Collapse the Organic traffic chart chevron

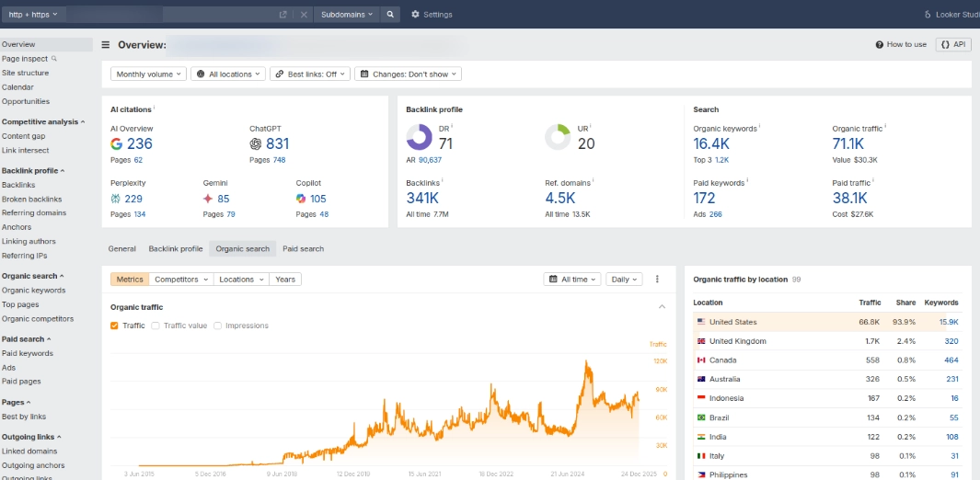point(662,307)
